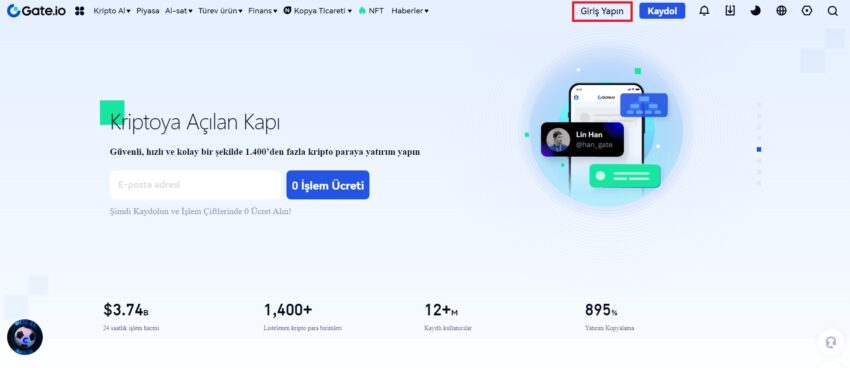The height and width of the screenshot is (368, 850).
Task: Open the notifications bell icon
Action: (704, 11)
